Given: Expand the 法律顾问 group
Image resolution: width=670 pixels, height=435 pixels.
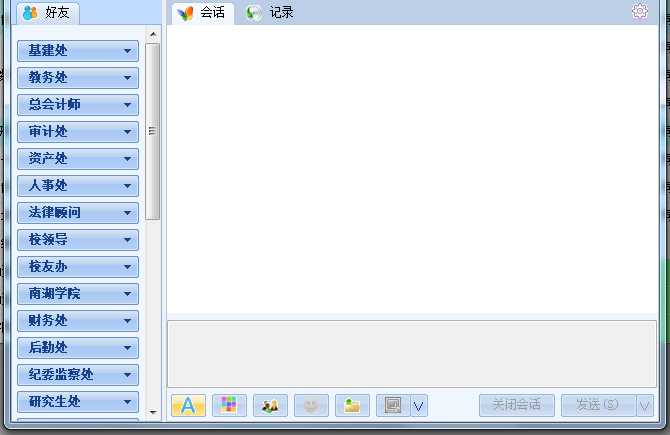Looking at the screenshot, I should point(78,212).
